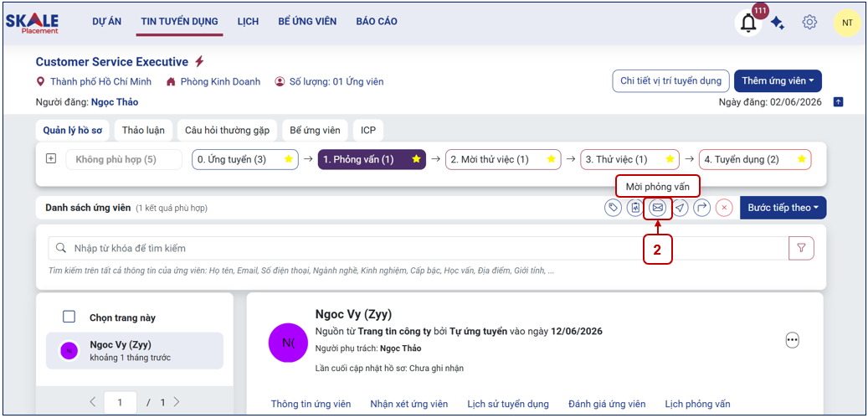Click the red reject X icon
The width and height of the screenshot is (868, 418).
click(x=724, y=209)
